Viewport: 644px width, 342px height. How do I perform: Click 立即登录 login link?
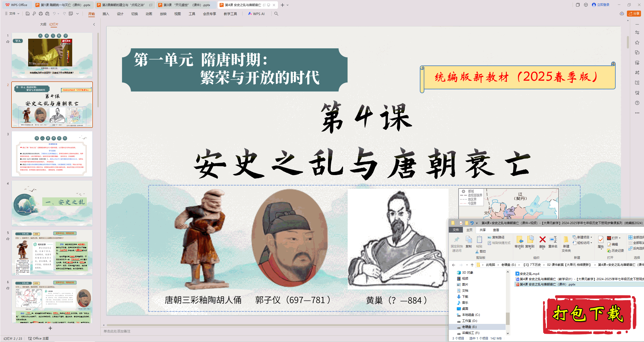601,5
